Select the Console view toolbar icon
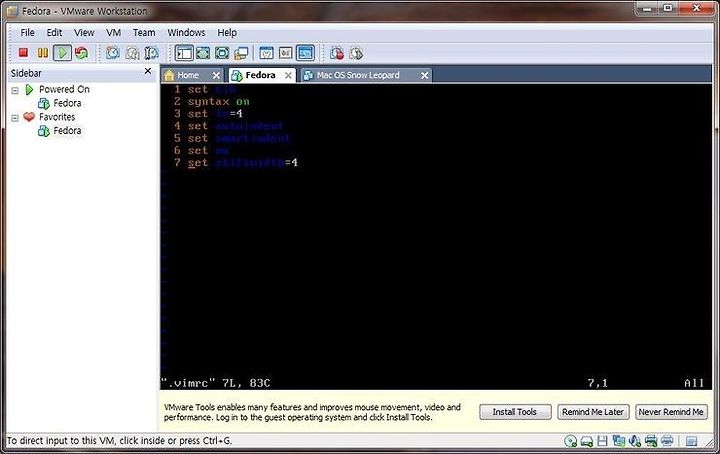Image resolution: width=720 pixels, height=454 pixels. coord(305,53)
